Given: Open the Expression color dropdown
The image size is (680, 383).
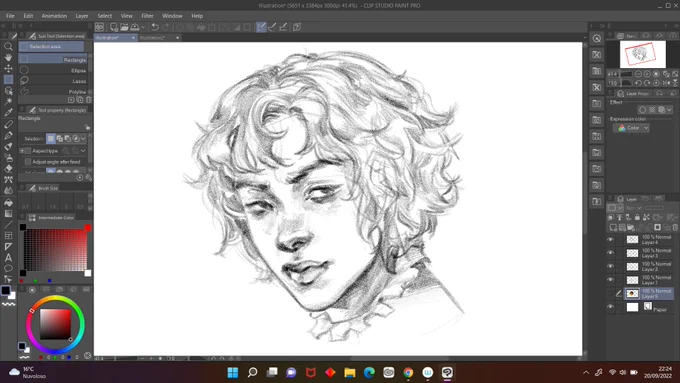Looking at the screenshot, I should pyautogui.click(x=631, y=128).
